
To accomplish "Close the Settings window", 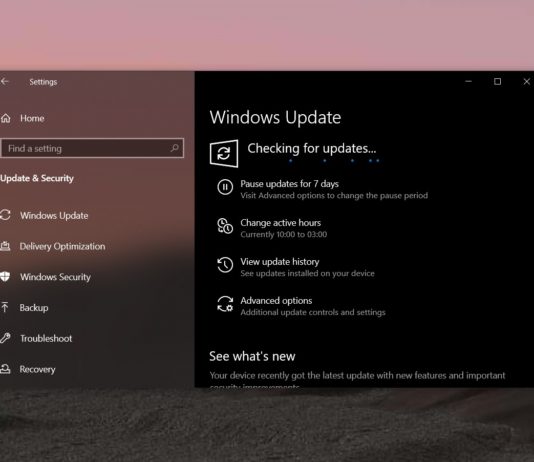I will pyautogui.click(x=527, y=81).
